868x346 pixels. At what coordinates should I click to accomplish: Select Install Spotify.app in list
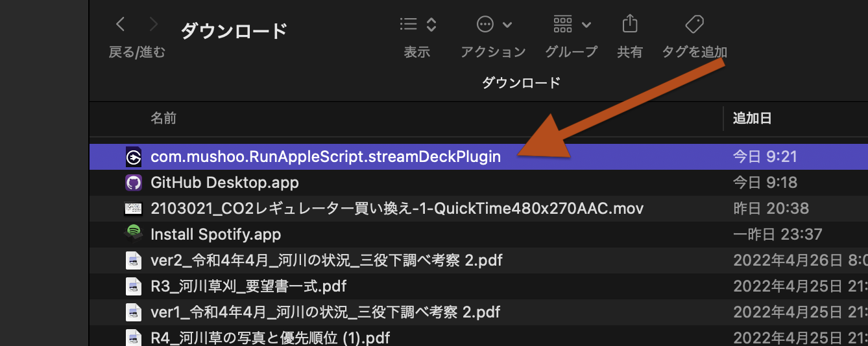(x=215, y=235)
